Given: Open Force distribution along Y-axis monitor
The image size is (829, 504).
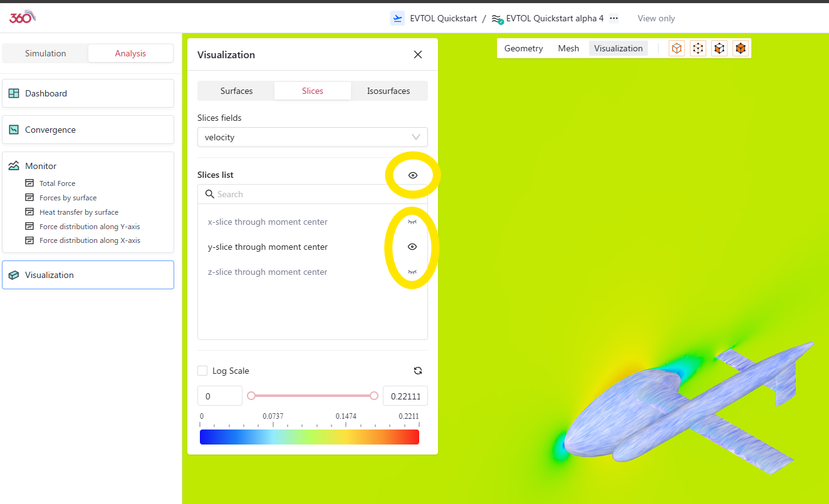Looking at the screenshot, I should 90,226.
